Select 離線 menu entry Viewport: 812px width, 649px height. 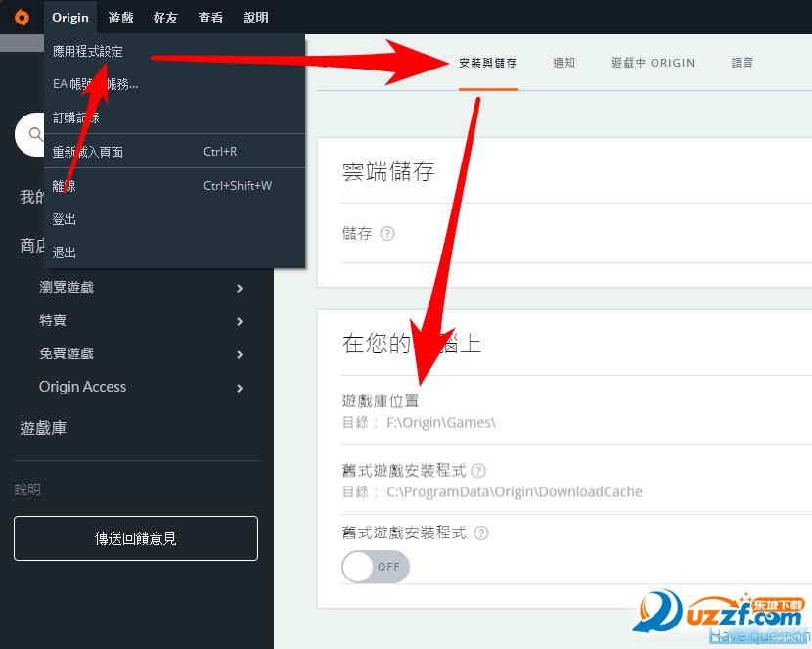pyautogui.click(x=174, y=185)
